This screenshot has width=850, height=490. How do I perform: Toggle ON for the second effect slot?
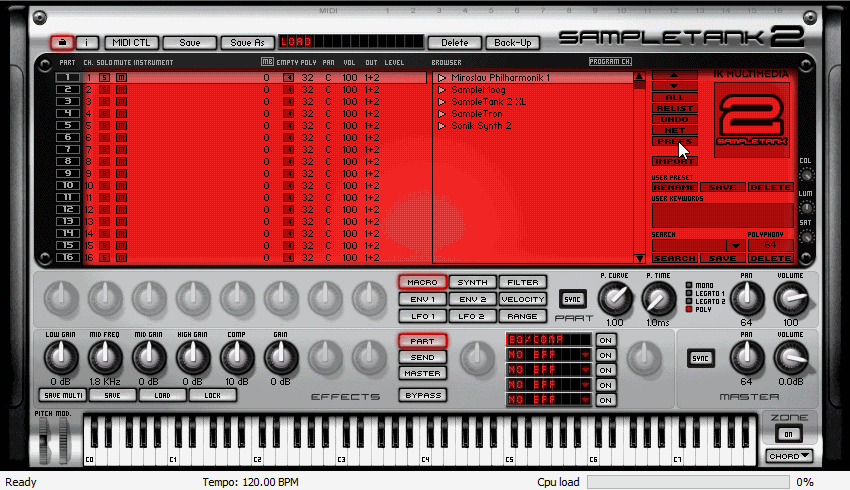pyautogui.click(x=606, y=356)
